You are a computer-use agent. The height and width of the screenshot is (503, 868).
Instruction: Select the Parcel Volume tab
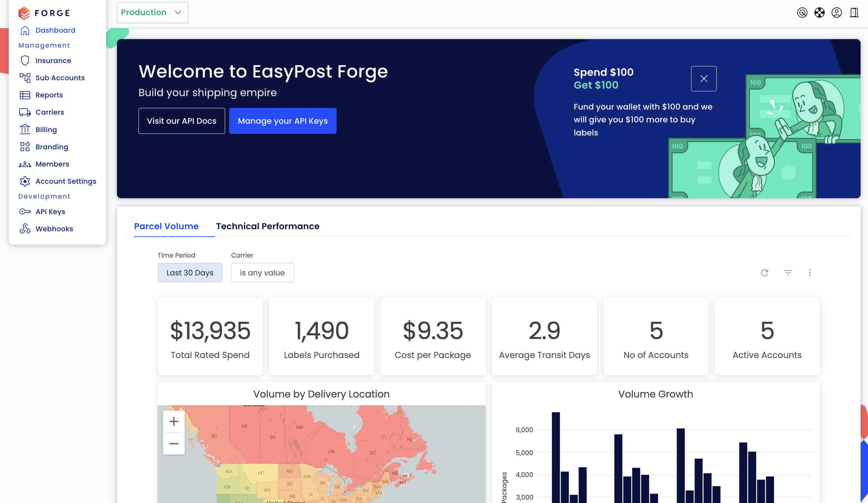[x=166, y=226]
